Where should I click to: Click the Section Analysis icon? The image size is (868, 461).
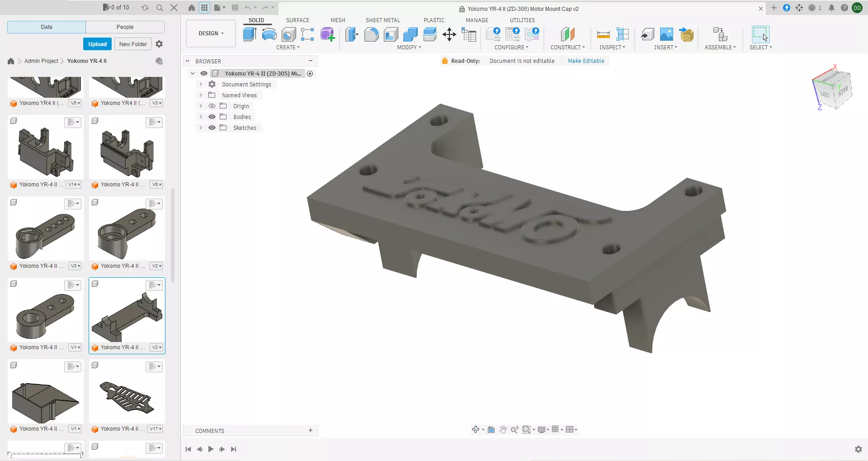[623, 34]
